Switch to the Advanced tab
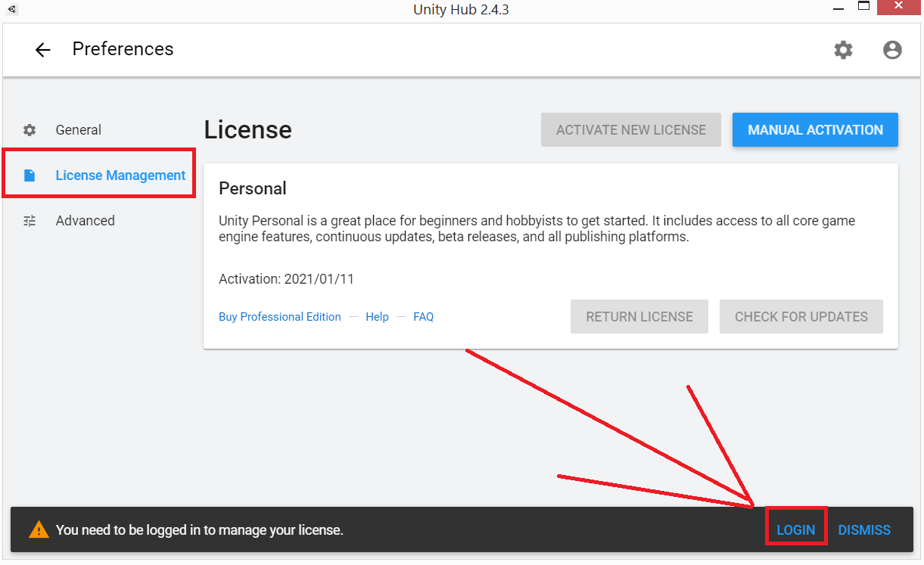The image size is (924, 565). [x=85, y=221]
